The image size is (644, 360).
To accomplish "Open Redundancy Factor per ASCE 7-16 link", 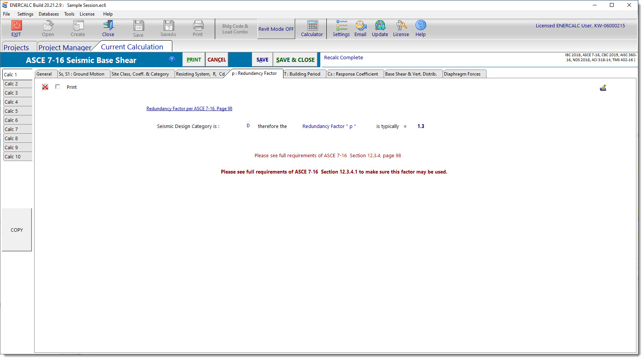I will [189, 109].
